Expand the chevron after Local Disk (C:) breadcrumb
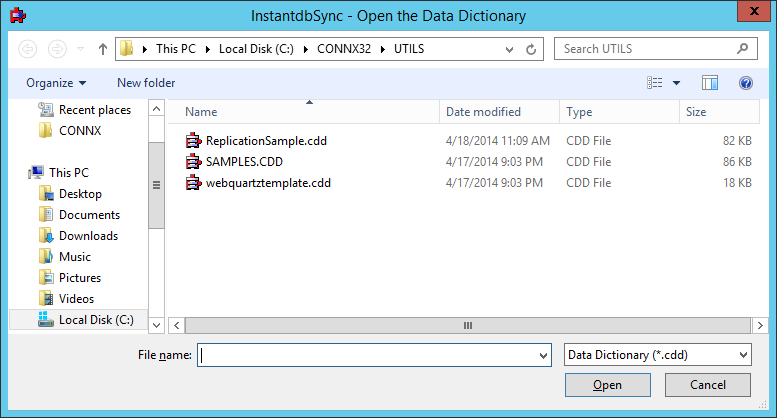 coord(306,49)
